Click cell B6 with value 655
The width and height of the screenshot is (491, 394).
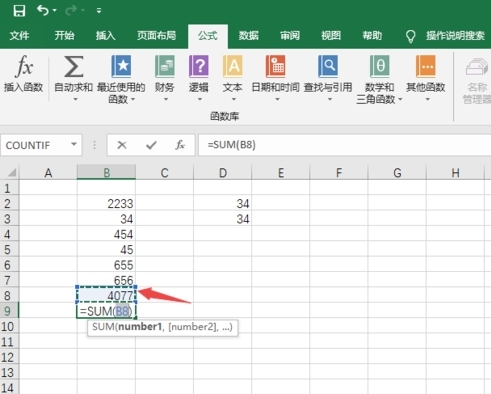tap(106, 265)
